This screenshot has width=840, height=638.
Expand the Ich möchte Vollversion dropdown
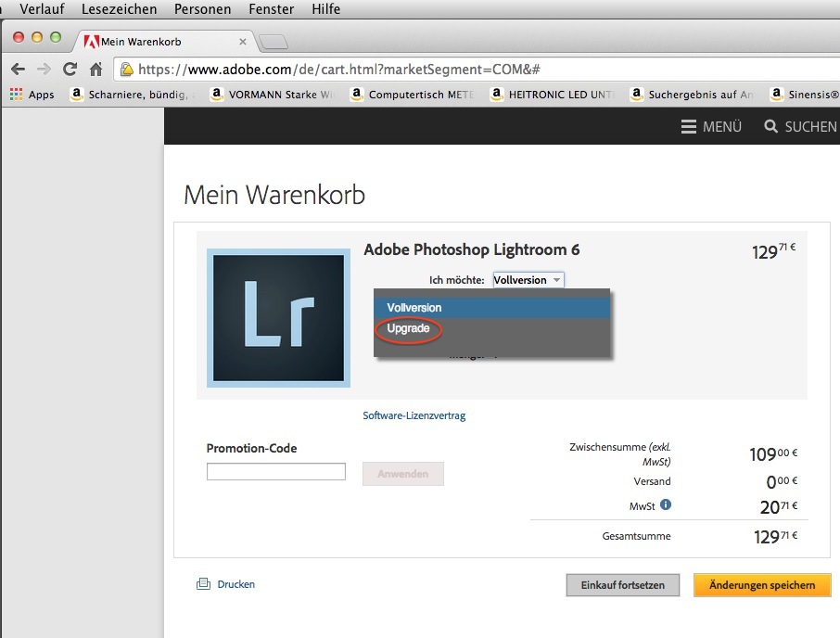click(528, 280)
